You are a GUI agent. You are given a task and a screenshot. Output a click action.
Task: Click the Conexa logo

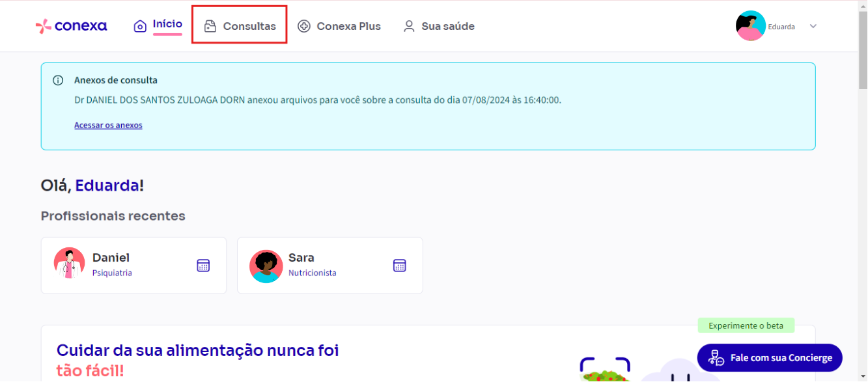coord(72,26)
